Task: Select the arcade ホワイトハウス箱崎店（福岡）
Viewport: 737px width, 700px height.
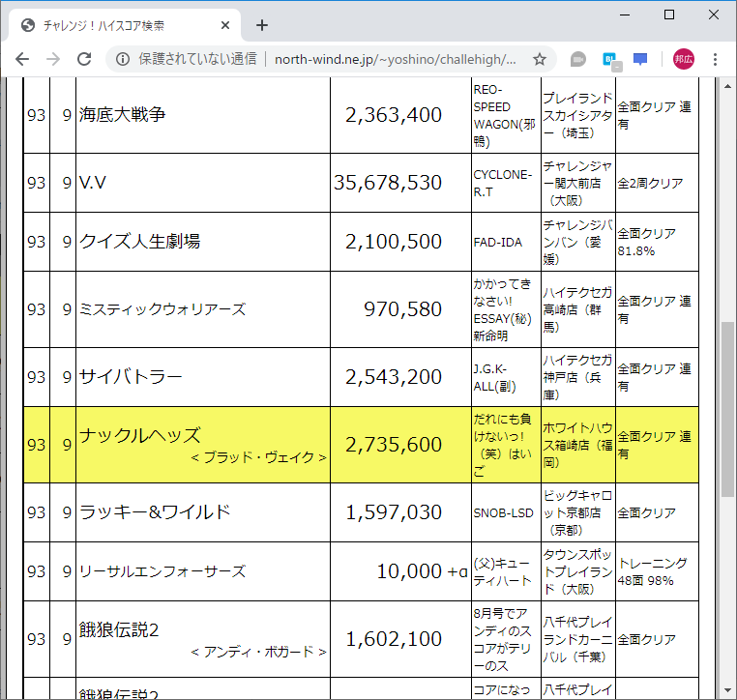Action: [x=577, y=446]
